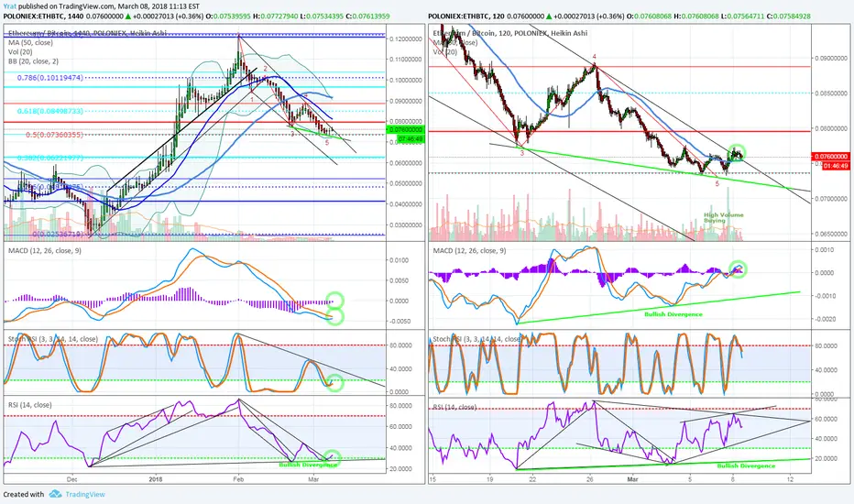Click Fibonacci level '0.382(0.06221977)'

click(50, 158)
